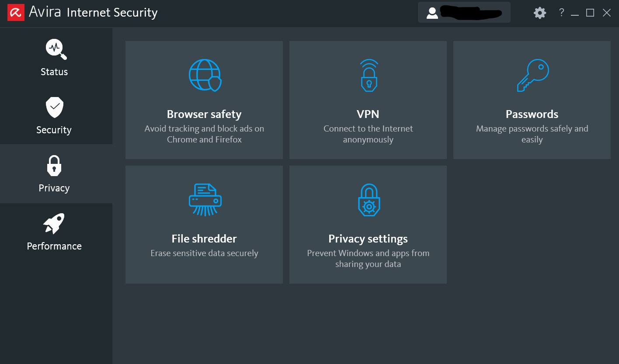The height and width of the screenshot is (364, 619).
Task: Click the VPN padlock signal icon
Action: point(369,75)
